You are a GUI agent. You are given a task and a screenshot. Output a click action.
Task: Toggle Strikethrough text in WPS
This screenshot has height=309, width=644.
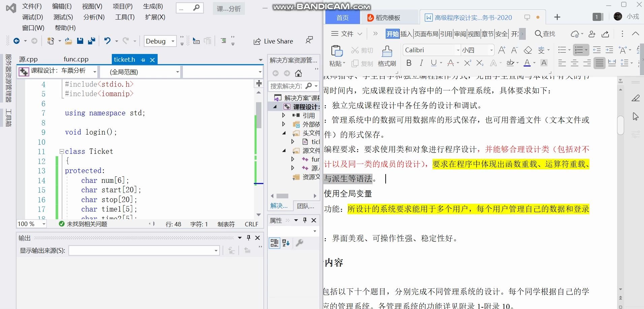click(450, 63)
